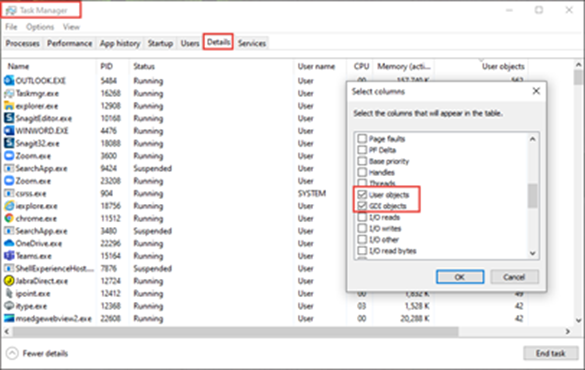Check the Base priority column option
585x370 pixels.
362,161
